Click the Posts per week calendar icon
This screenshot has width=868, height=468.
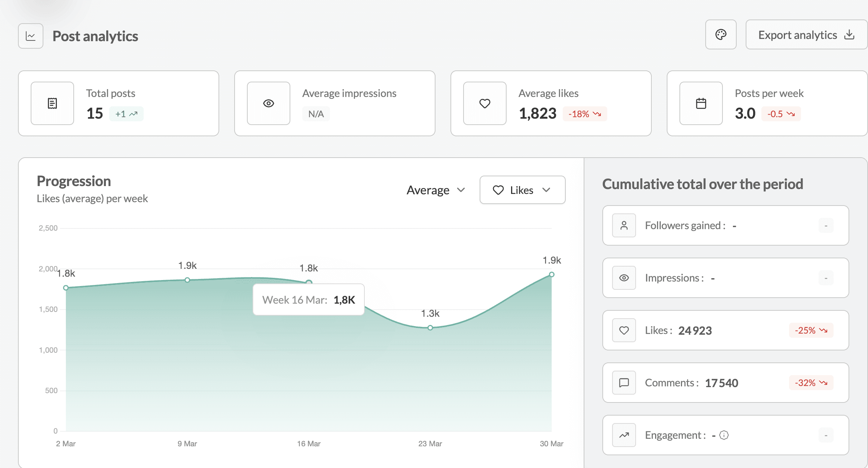point(701,103)
